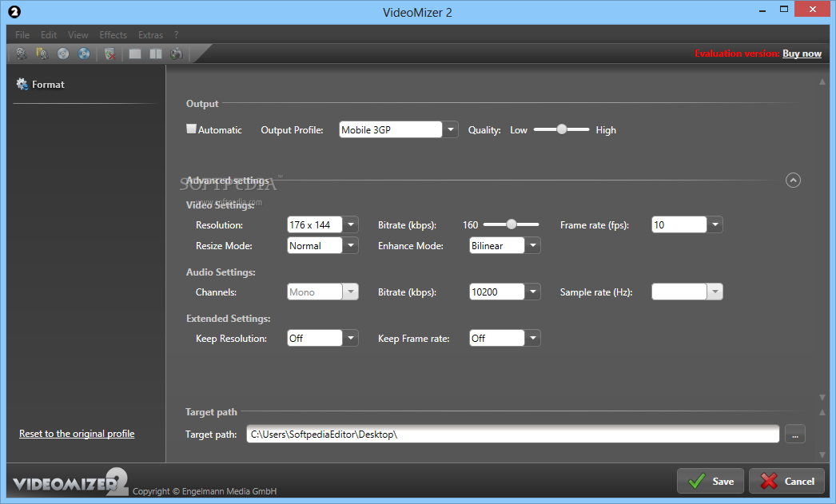This screenshot has height=504, width=836.
Task: Click the camera snapshot toolbar icon
Action: coord(177,54)
